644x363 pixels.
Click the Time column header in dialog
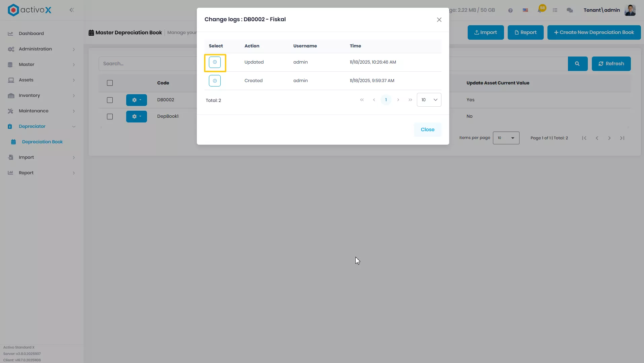355,46
